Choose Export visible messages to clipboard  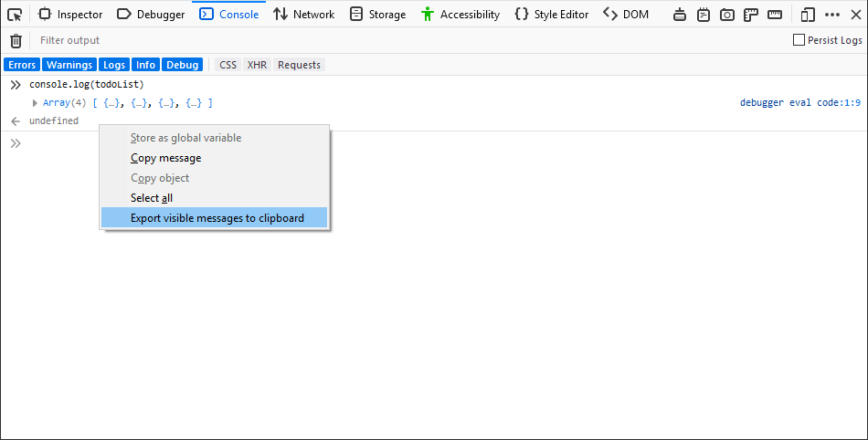click(x=217, y=218)
